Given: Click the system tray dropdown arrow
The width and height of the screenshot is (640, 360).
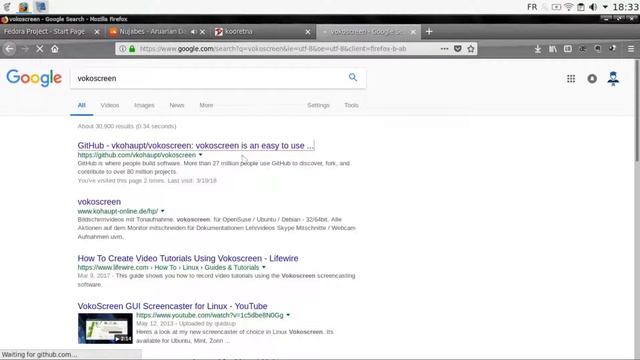Looking at the screenshot, I should (605, 7).
